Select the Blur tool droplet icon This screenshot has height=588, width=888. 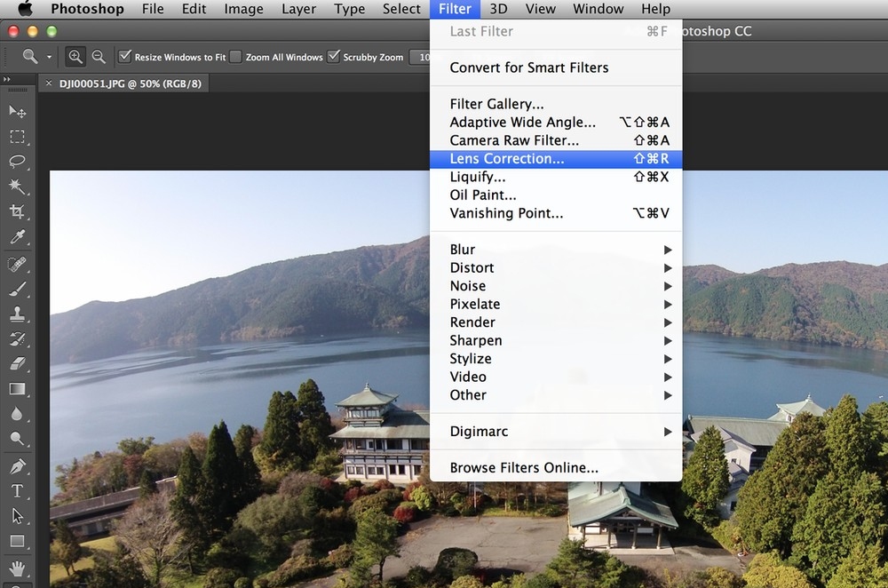point(18,414)
